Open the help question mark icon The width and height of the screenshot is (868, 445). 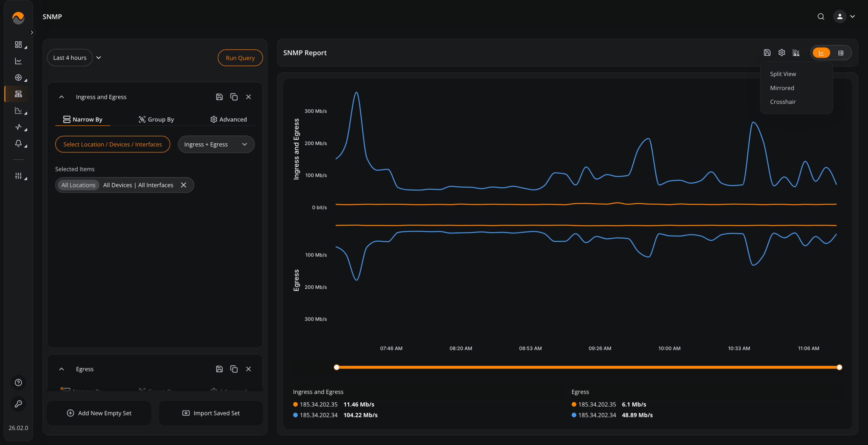pyautogui.click(x=18, y=382)
